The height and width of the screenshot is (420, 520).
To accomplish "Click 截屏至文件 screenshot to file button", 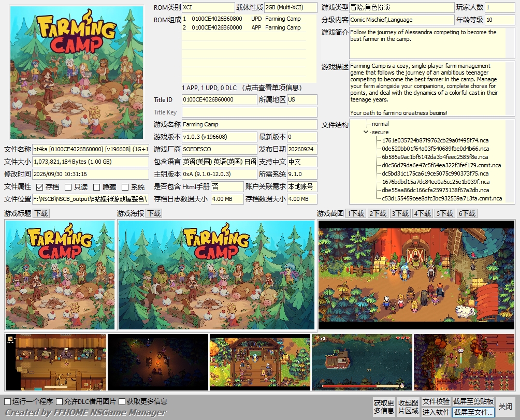I will click(x=473, y=412).
